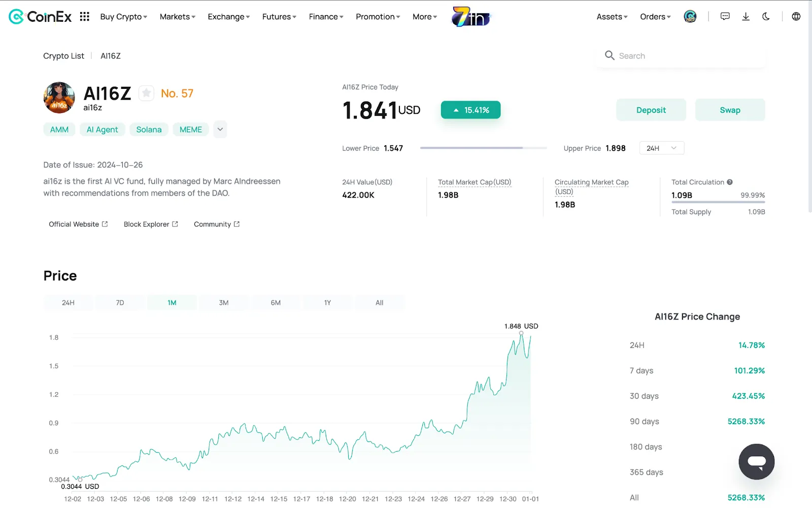Image resolution: width=812 pixels, height=508 pixels.
Task: Click the Total Circulation progress bar
Action: pyautogui.click(x=718, y=202)
